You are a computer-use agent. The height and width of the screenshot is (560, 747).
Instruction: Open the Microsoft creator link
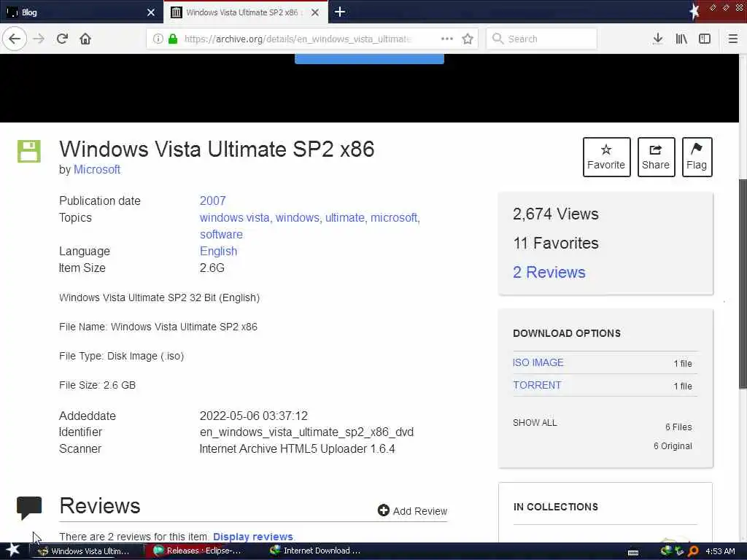coord(97,169)
